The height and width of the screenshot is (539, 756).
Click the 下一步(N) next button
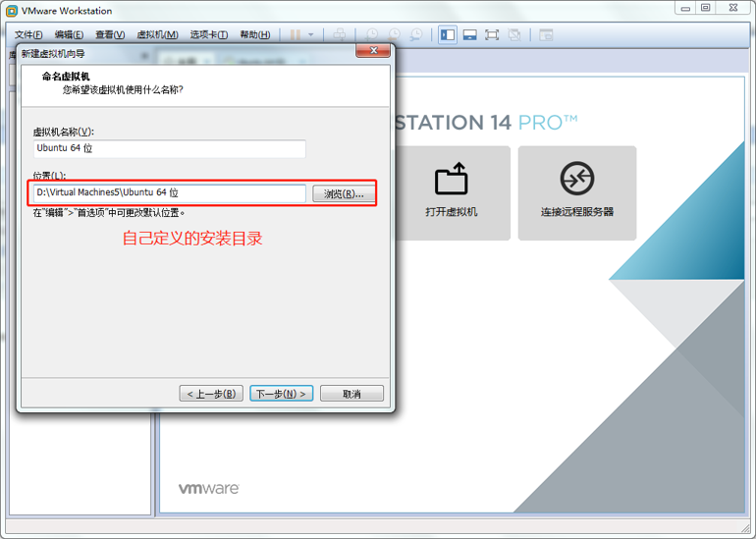pyautogui.click(x=281, y=394)
